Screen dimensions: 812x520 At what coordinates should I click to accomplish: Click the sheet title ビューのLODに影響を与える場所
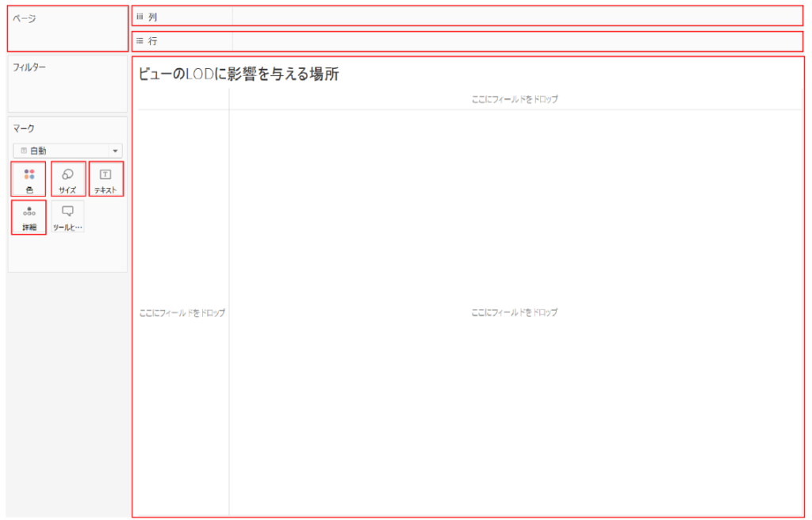tap(239, 75)
